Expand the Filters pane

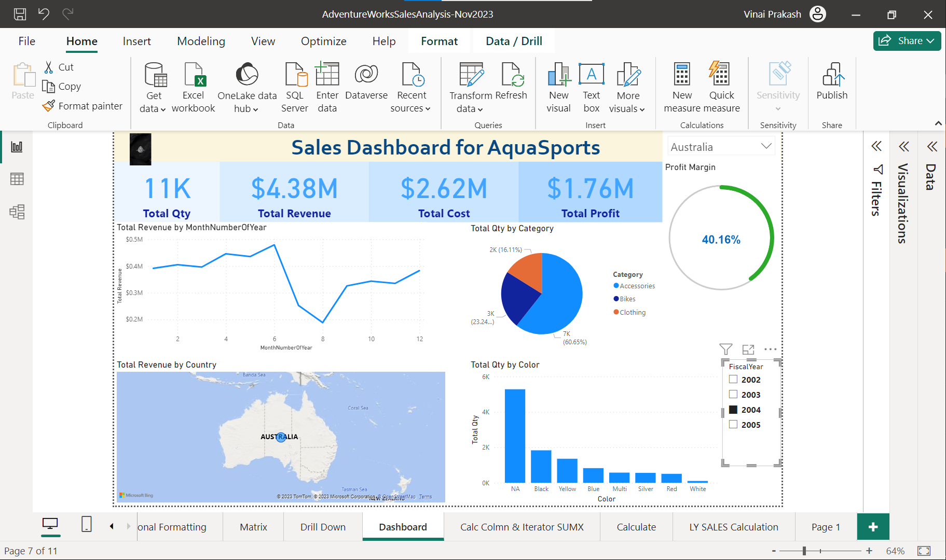coord(876,146)
